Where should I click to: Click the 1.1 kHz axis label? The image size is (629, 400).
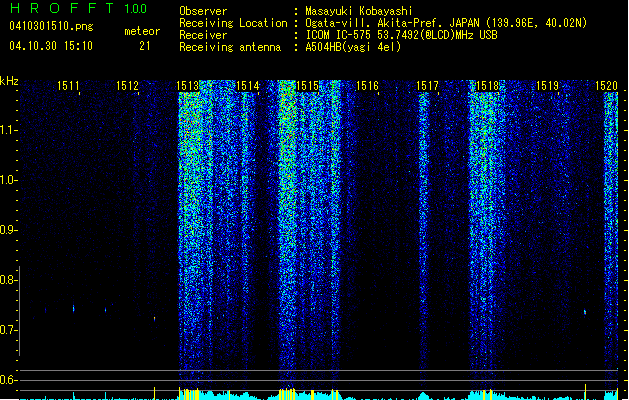tap(7, 131)
